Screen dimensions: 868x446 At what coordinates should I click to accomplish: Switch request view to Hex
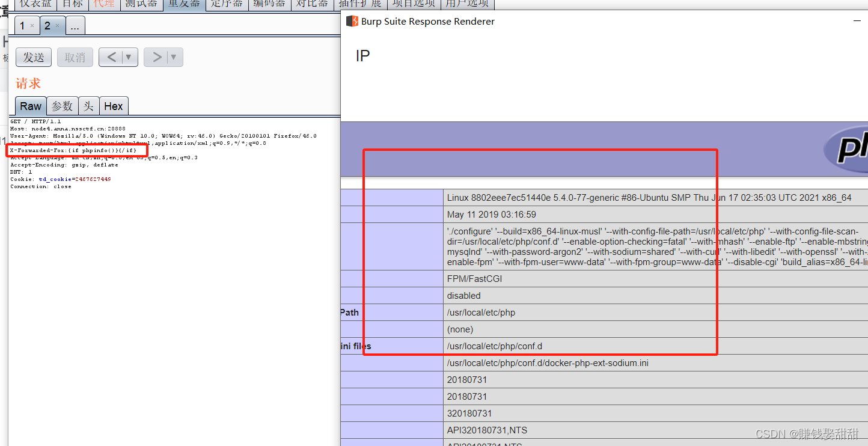(x=114, y=106)
